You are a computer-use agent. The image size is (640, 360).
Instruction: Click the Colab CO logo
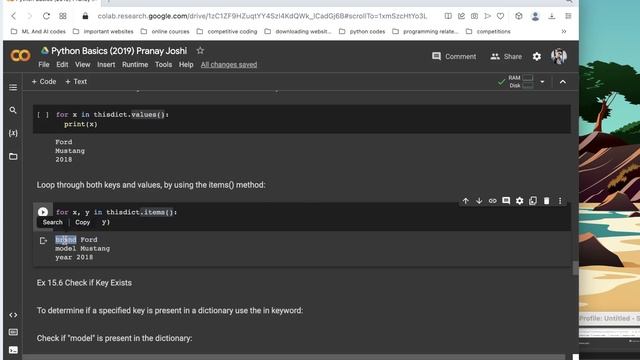tap(20, 56)
